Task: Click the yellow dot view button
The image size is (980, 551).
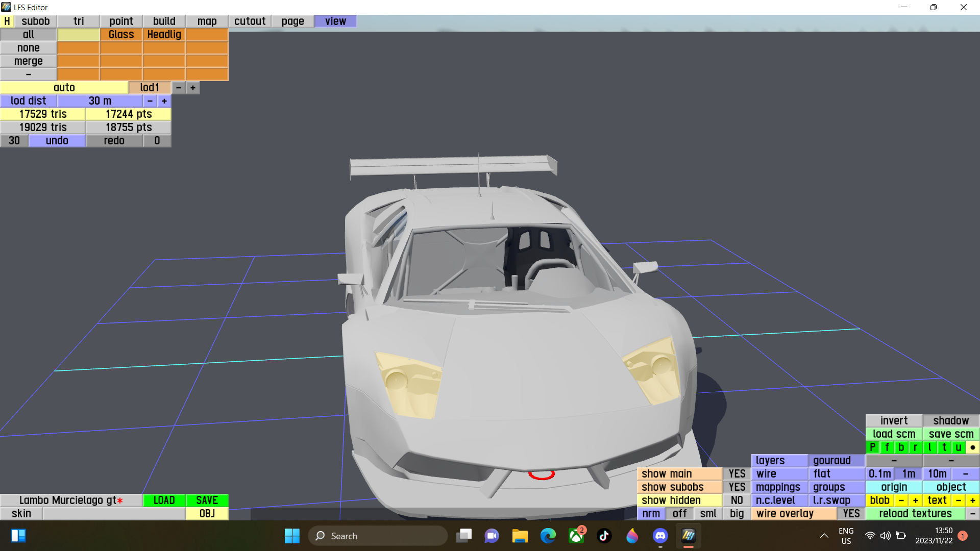Action: click(972, 447)
